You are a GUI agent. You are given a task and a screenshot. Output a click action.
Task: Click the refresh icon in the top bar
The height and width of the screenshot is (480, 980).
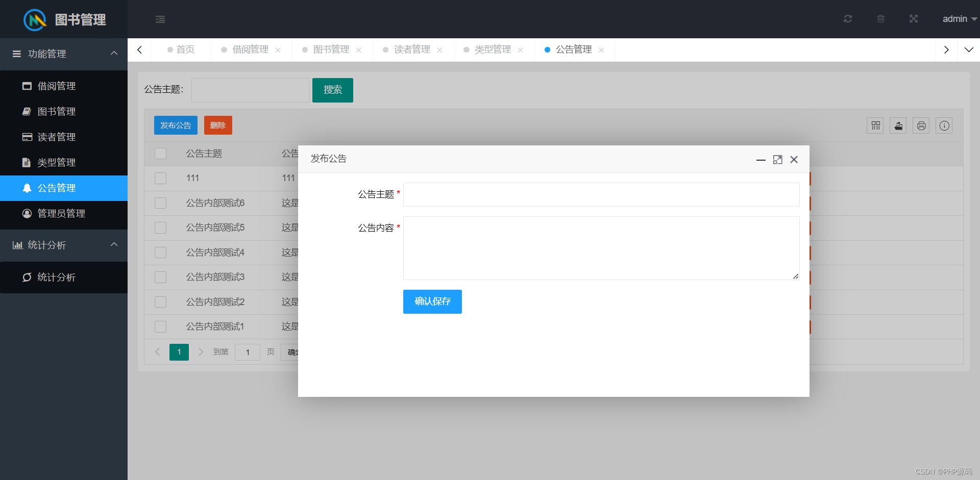(x=848, y=19)
